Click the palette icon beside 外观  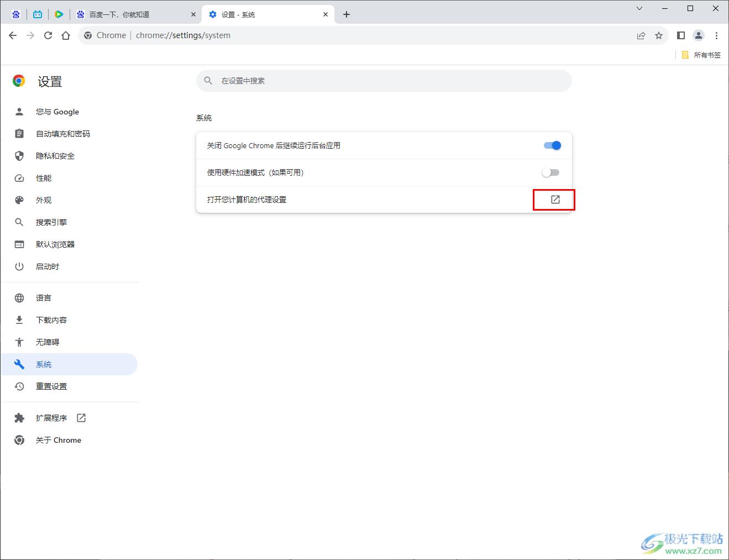(19, 200)
